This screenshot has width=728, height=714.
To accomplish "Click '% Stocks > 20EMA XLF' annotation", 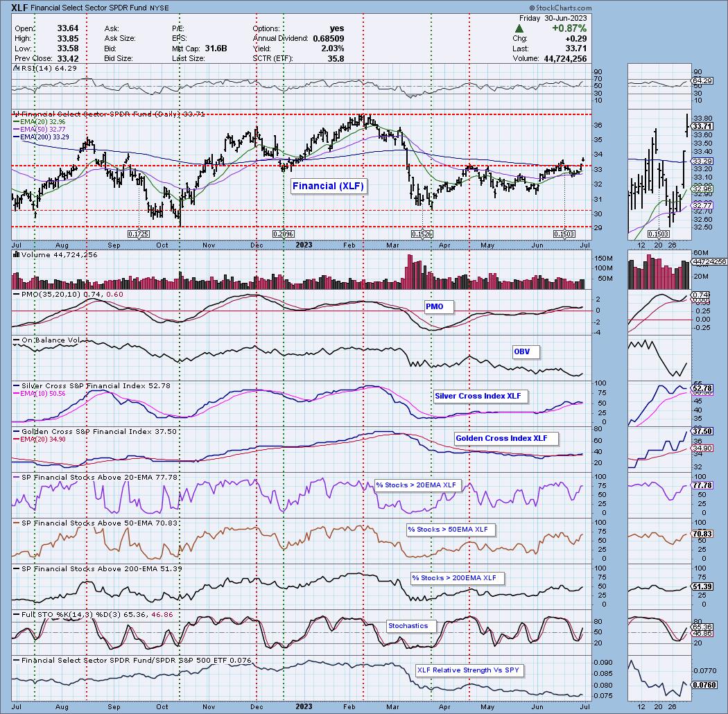I will click(x=418, y=485).
